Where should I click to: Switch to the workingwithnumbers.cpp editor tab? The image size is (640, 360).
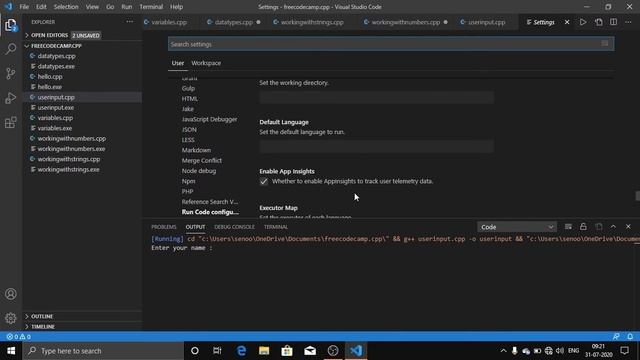[x=405, y=22]
